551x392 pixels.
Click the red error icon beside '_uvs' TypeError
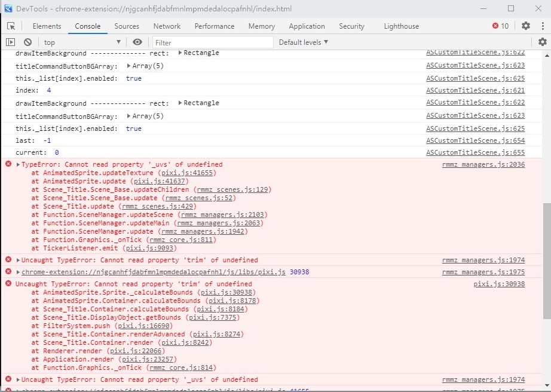coord(8,164)
